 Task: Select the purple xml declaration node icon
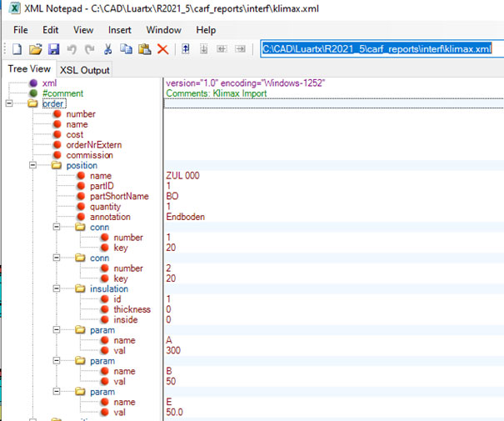(x=33, y=83)
